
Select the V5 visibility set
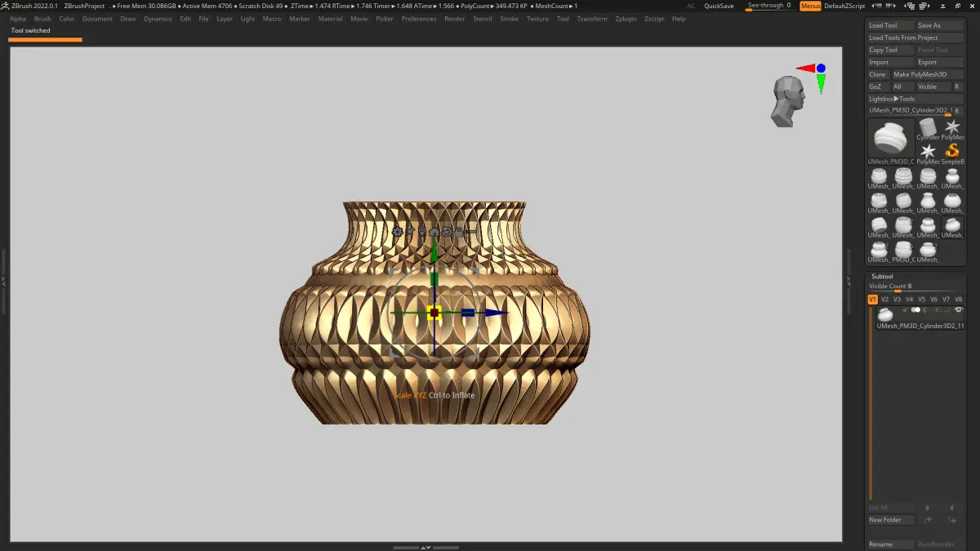921,300
